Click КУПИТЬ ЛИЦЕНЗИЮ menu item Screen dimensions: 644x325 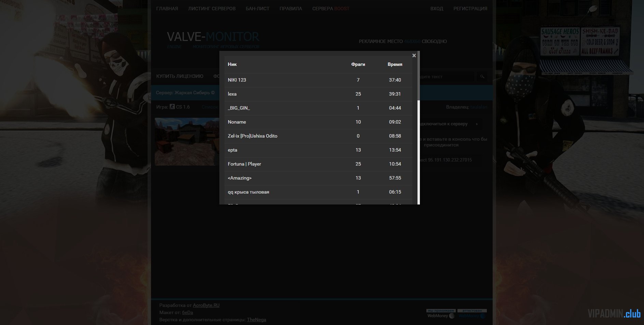coord(180,76)
